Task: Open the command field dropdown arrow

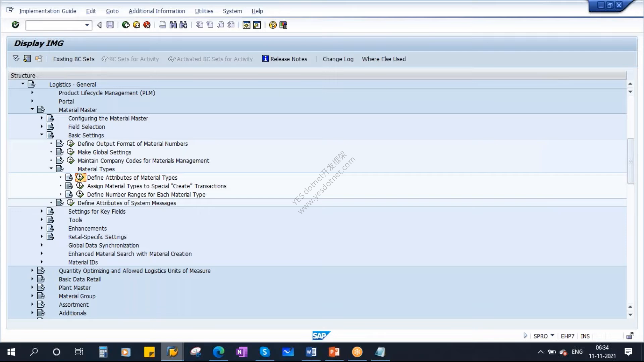Action: coord(87,25)
